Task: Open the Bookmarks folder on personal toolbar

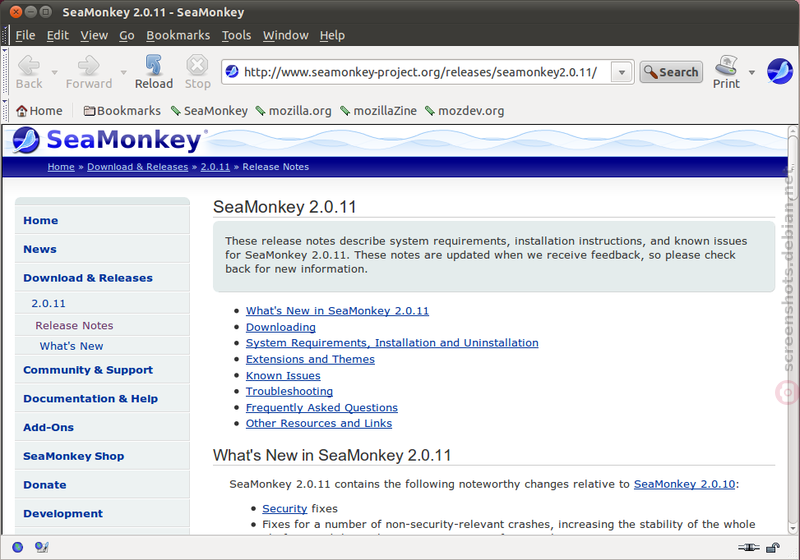Action: (x=122, y=111)
